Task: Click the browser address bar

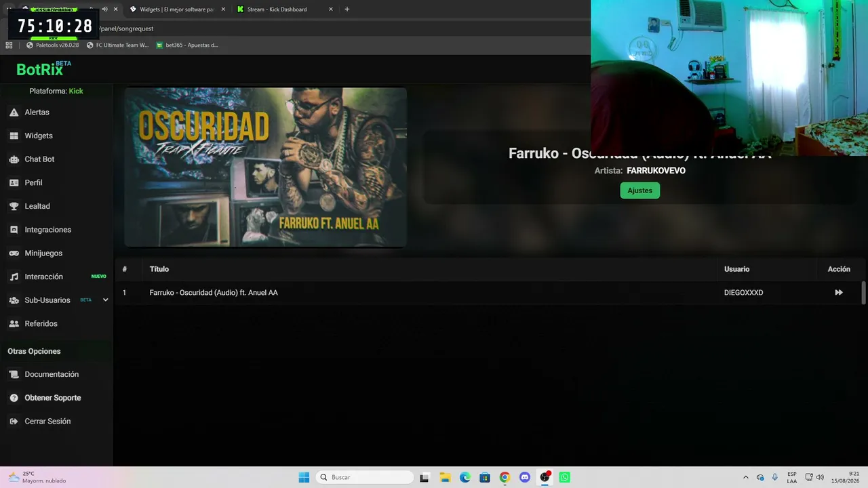Action: (x=339, y=28)
